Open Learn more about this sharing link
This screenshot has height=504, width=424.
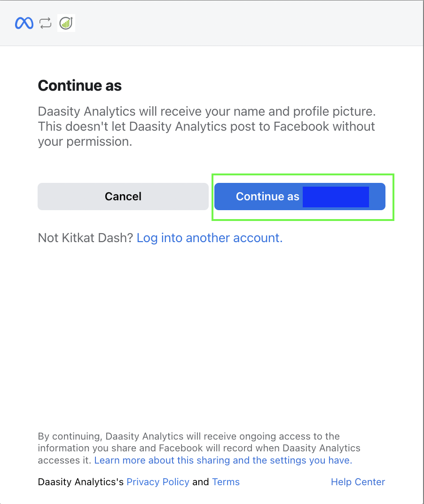click(223, 460)
